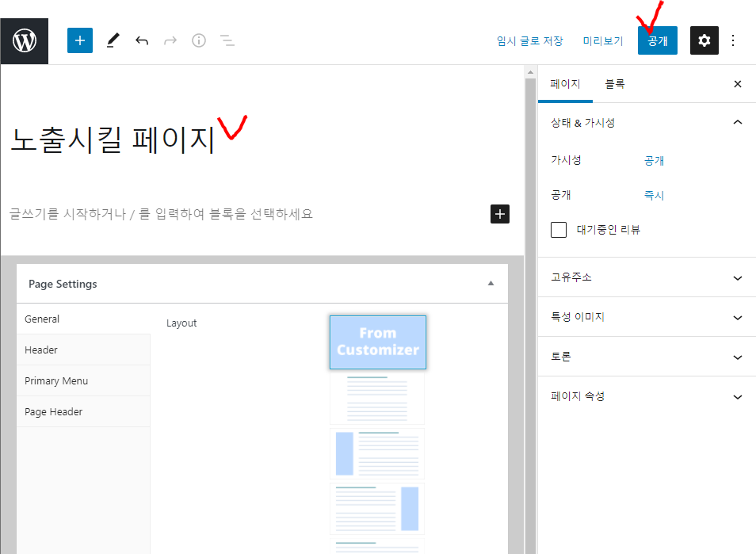Open the block list view outline
This screenshot has height=554, width=756.
(x=227, y=40)
